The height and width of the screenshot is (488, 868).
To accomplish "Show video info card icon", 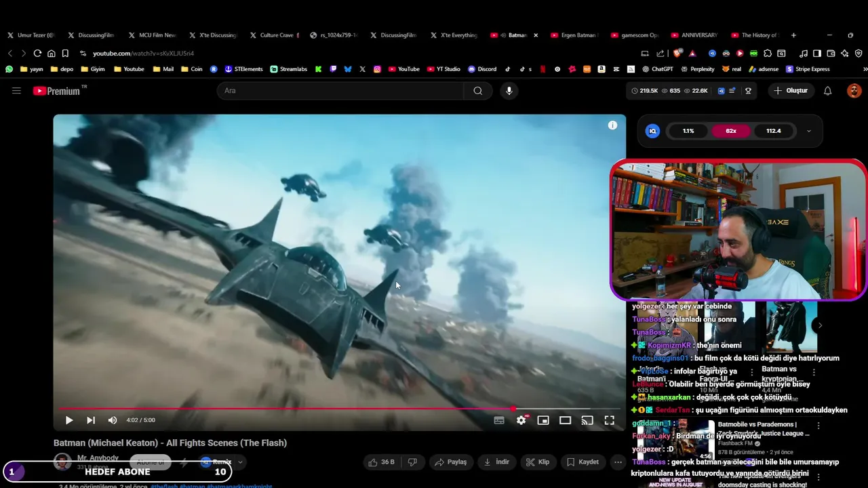I will pos(612,125).
